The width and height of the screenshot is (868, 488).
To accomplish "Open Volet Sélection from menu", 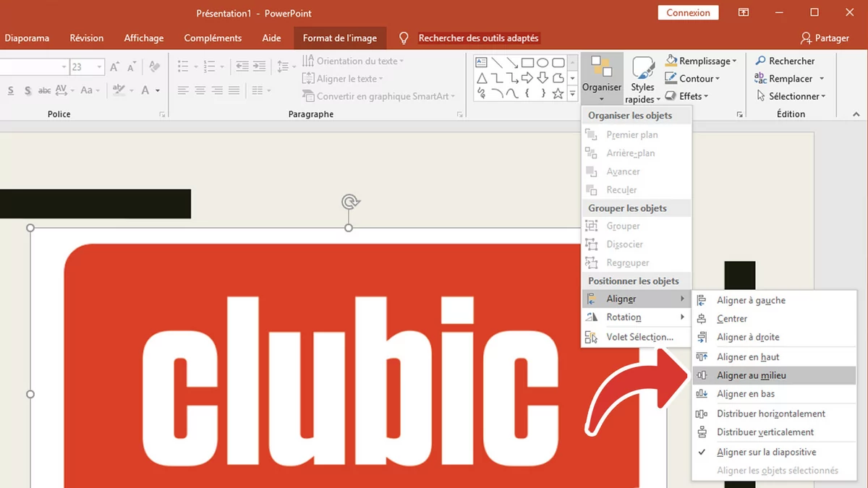I will pyautogui.click(x=636, y=337).
